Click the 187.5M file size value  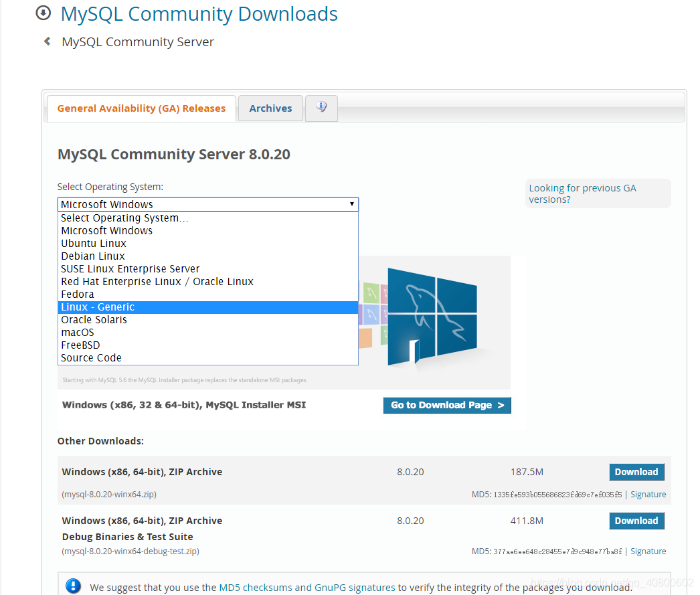527,472
